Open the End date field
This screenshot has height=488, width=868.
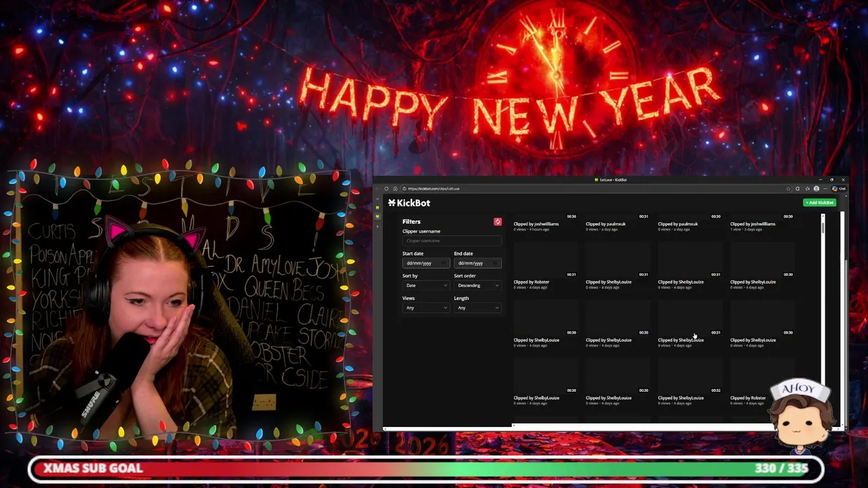(x=477, y=263)
